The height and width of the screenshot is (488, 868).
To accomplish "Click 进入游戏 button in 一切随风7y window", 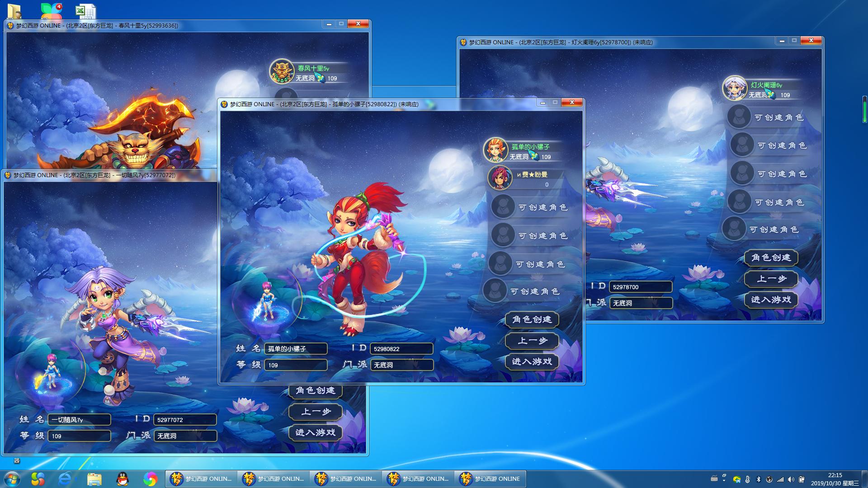I will [x=316, y=432].
